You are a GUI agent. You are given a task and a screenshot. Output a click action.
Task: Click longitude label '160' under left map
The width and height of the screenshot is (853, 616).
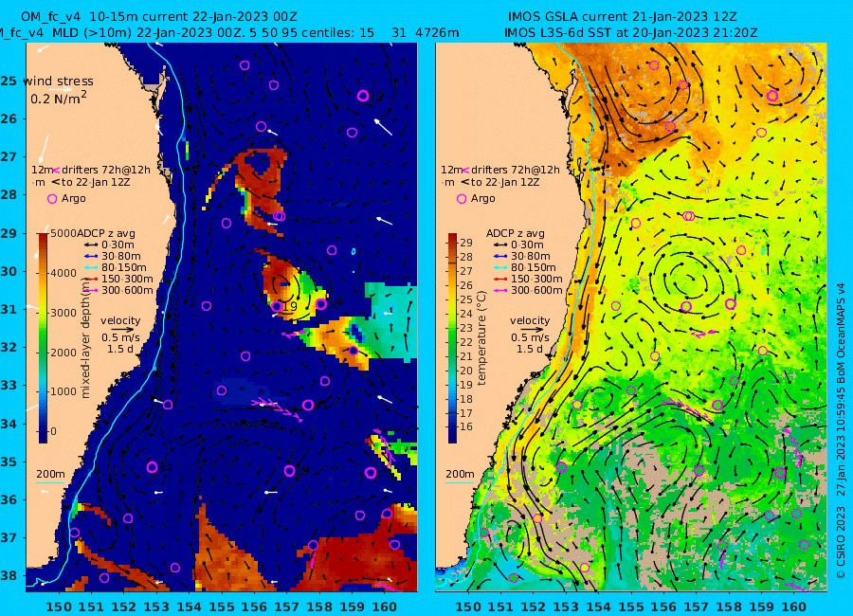click(x=385, y=607)
